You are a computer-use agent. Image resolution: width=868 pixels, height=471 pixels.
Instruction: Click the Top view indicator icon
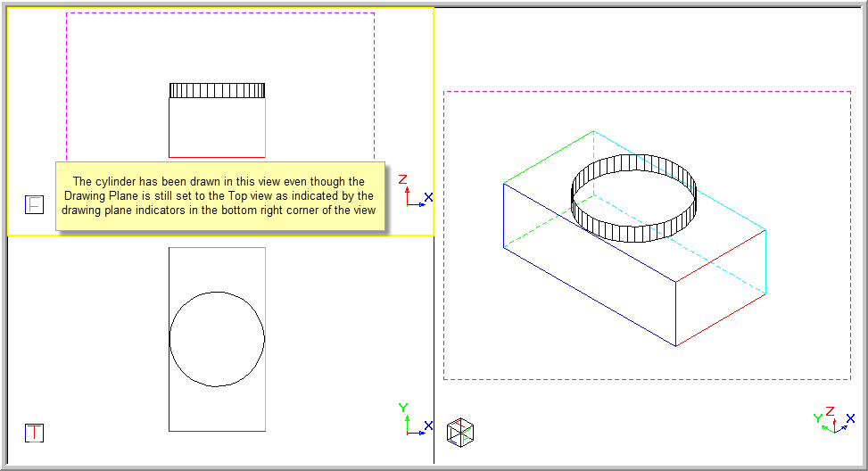(x=34, y=433)
